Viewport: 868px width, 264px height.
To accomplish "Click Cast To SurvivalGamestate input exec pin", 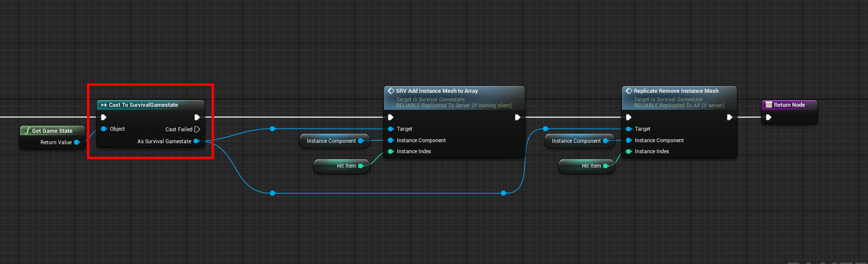I will 103,117.
